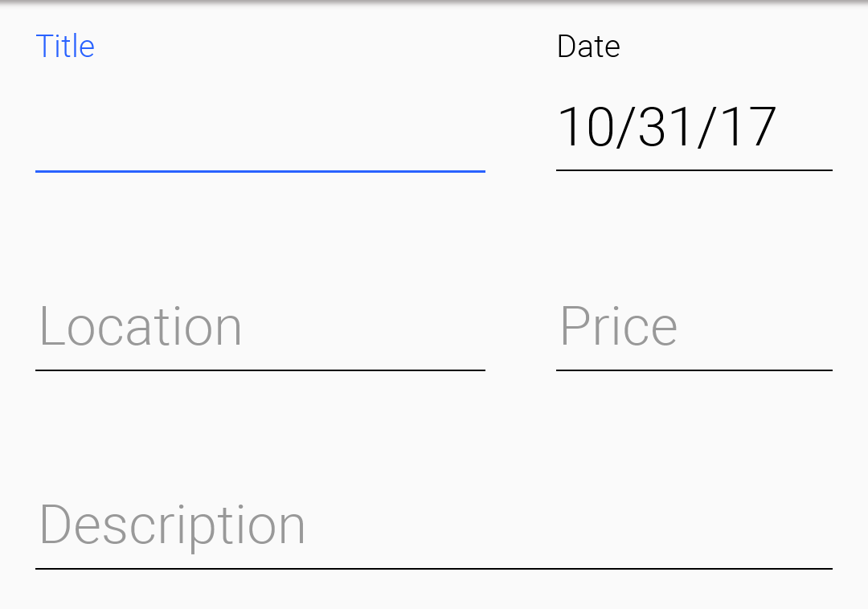This screenshot has height=609, width=868.
Task: Click the Location input field
Action: [257, 325]
